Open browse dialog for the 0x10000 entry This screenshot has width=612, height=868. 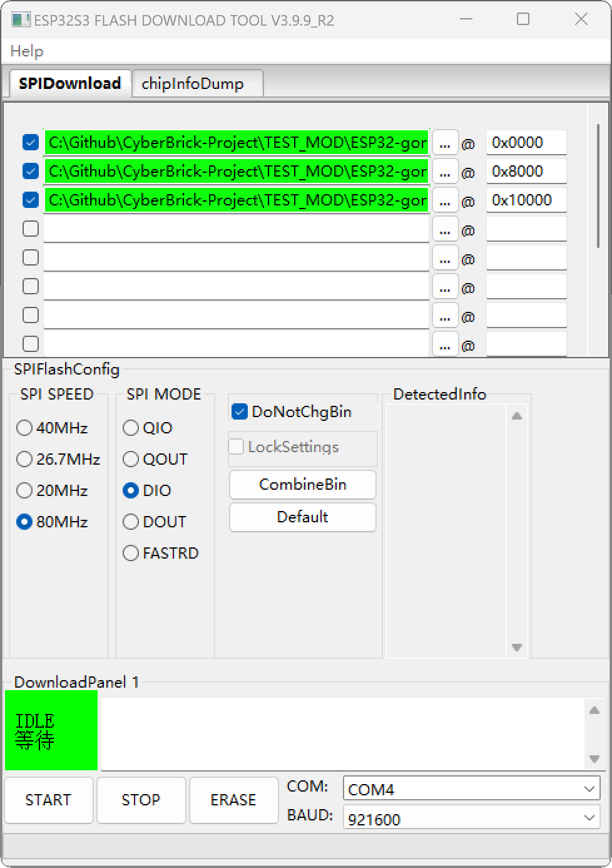click(x=445, y=200)
